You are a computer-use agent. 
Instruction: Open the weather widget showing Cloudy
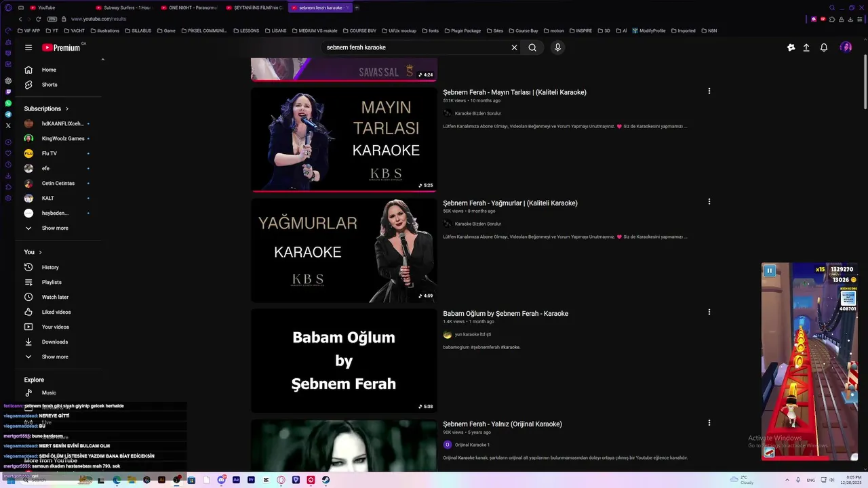pyautogui.click(x=742, y=480)
